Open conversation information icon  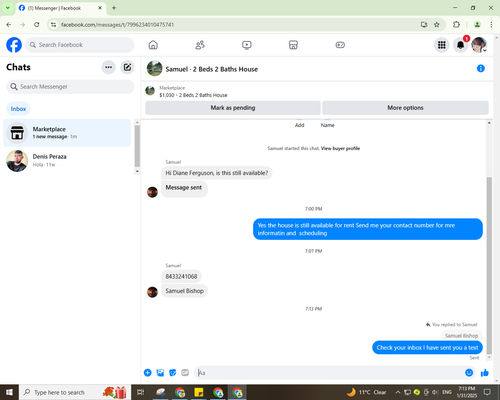point(481,69)
